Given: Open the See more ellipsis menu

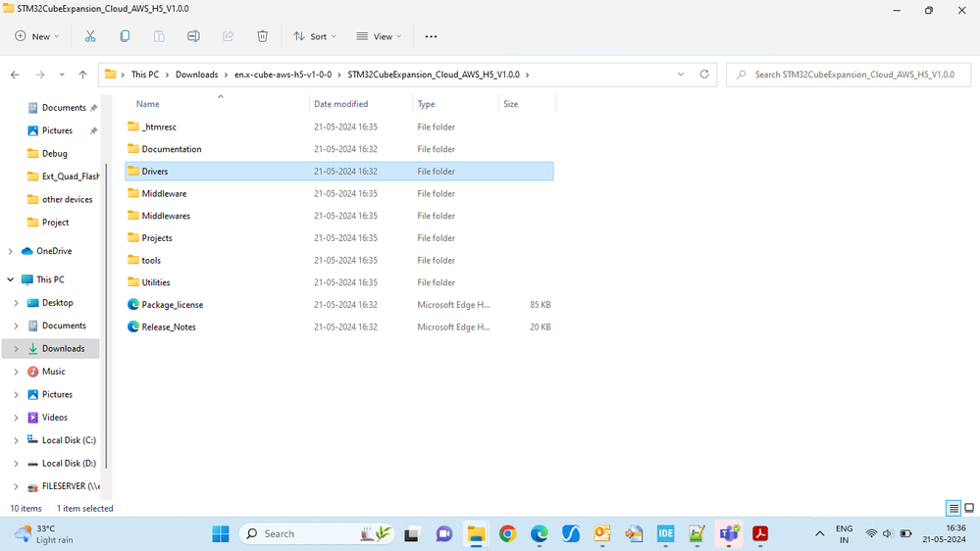Looking at the screenshot, I should [x=431, y=36].
